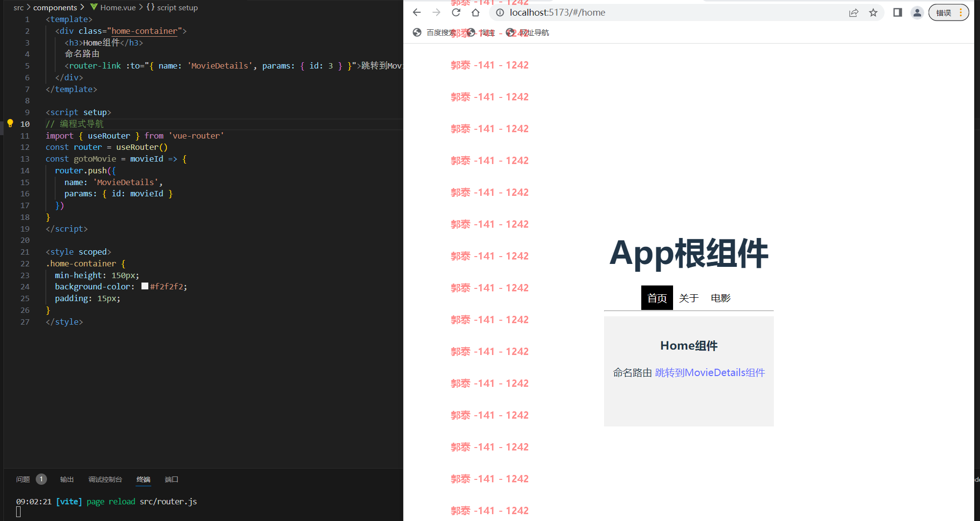Follow the 跳转到MovieDetails组件 link
Viewport: 980px width, 521px height.
[x=710, y=373]
